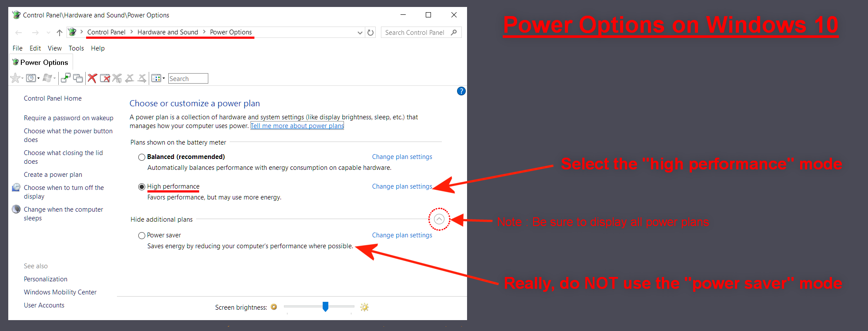The width and height of the screenshot is (868, 331).
Task: Open the clock history toolbar icon
Action: click(31, 78)
